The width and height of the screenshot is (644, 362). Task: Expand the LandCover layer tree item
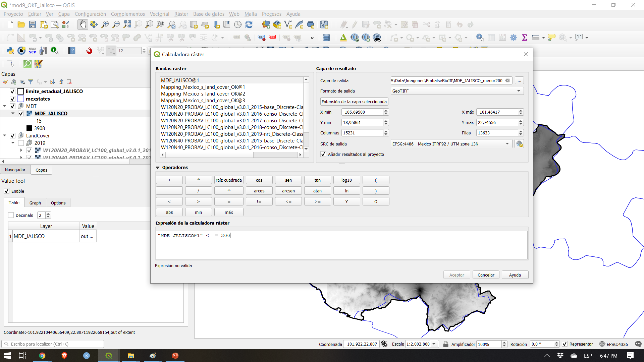coord(4,135)
